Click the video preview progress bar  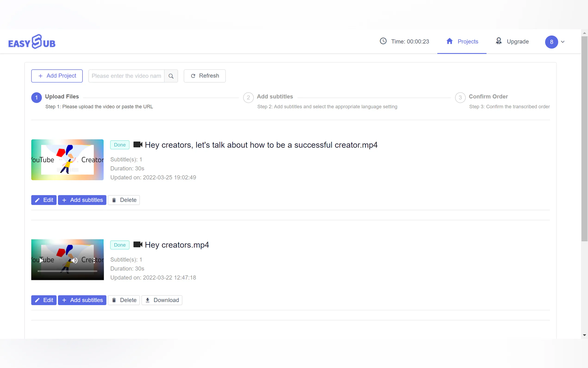click(x=67, y=271)
